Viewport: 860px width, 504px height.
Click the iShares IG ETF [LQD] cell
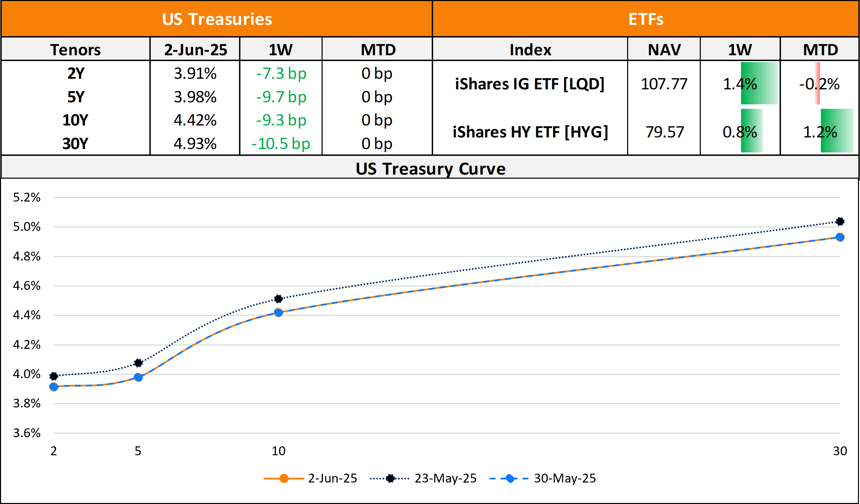click(529, 84)
